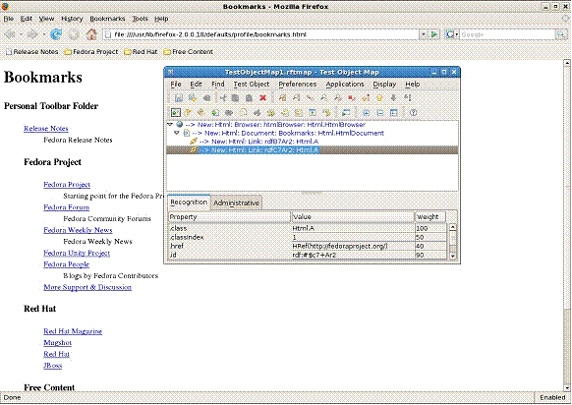Click the scissors Cut icon in Object Map toolbar
Viewport: 572px width, 405px height.
[x=223, y=98]
